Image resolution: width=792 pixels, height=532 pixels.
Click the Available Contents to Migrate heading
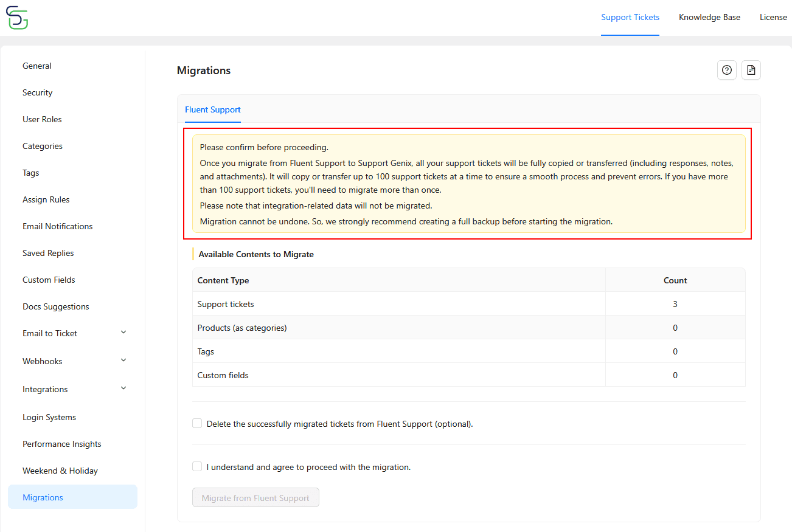(x=256, y=254)
